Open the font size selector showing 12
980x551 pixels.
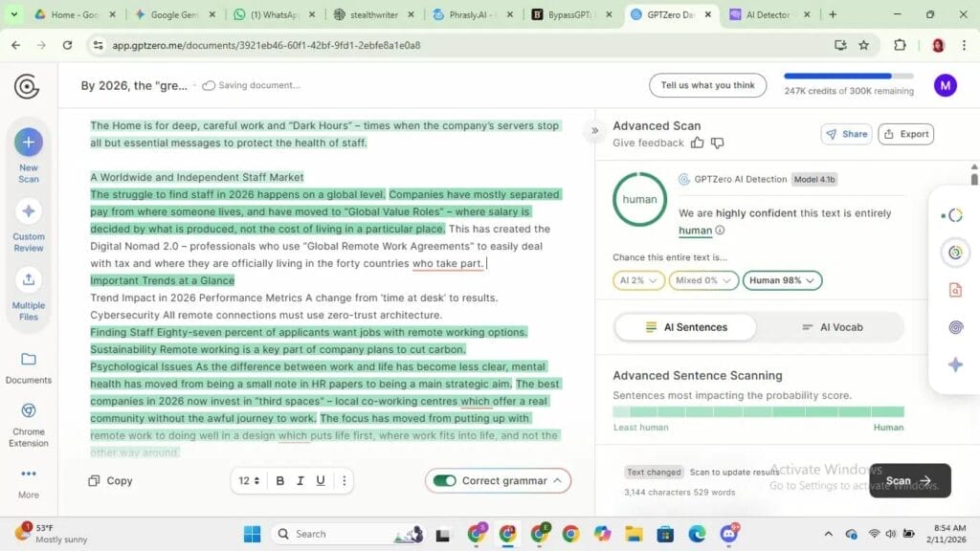(248, 480)
